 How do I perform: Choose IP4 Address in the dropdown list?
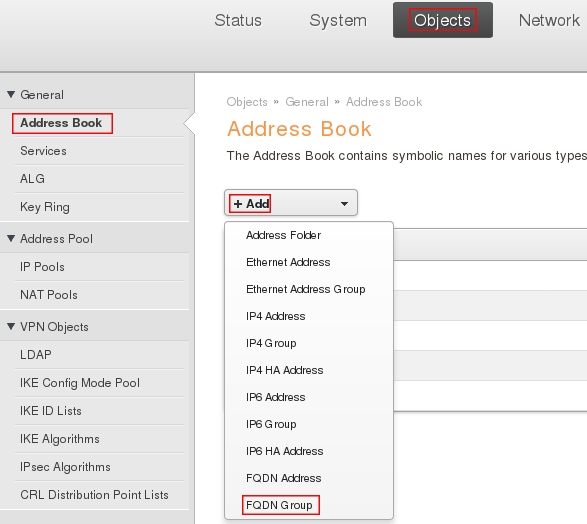[x=276, y=316]
